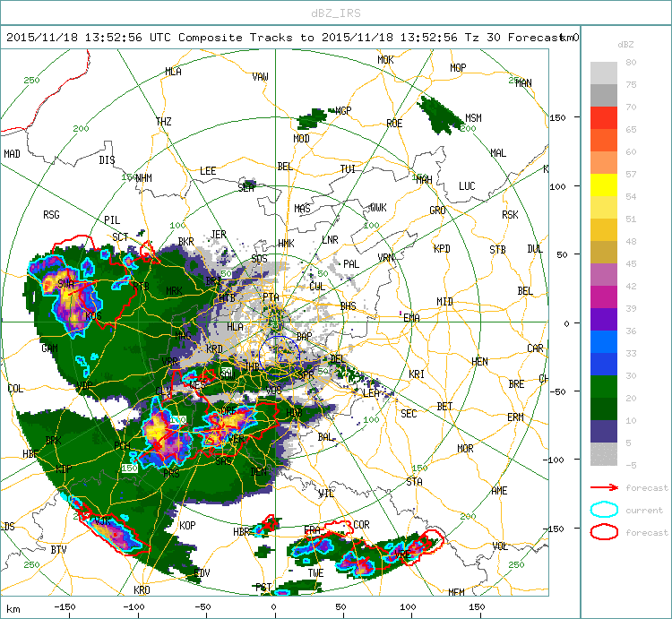Image resolution: width=672 pixels, height=619 pixels.
Task: Click the SWA label inside the storm cell
Action: 65,283
